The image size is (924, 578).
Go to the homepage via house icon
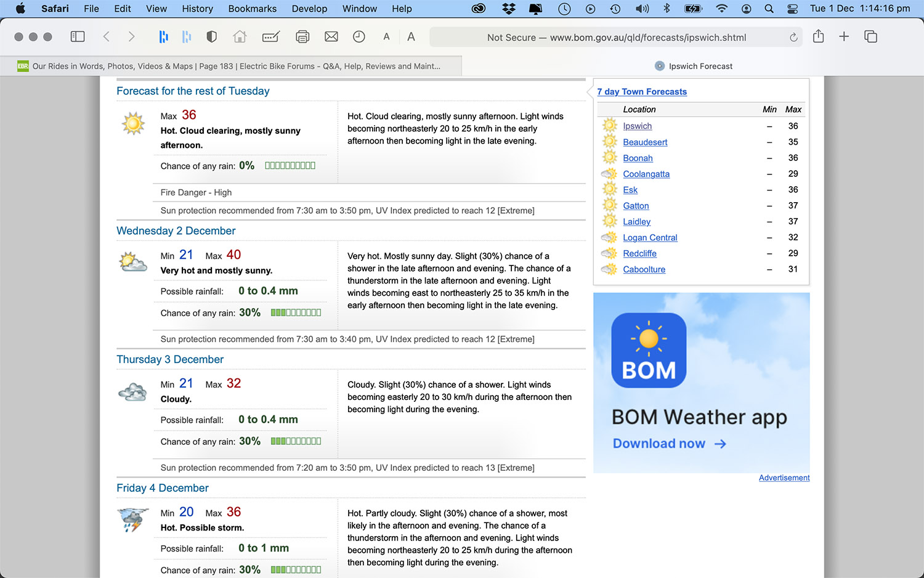240,37
